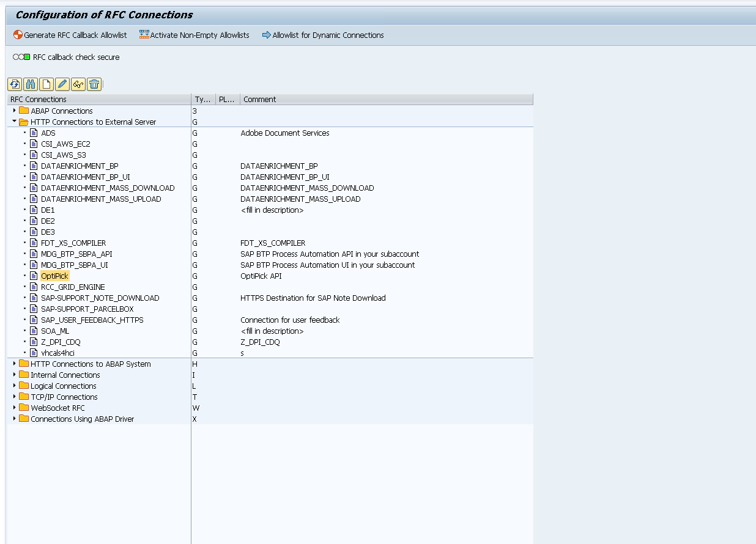Image resolution: width=756 pixels, height=544 pixels.
Task: Select the MDG_BTP_SBPA_API destination
Action: click(x=76, y=254)
